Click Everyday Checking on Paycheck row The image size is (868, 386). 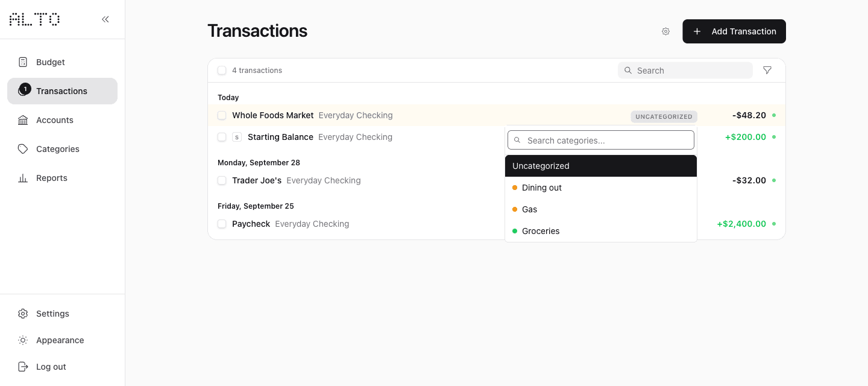(x=312, y=224)
